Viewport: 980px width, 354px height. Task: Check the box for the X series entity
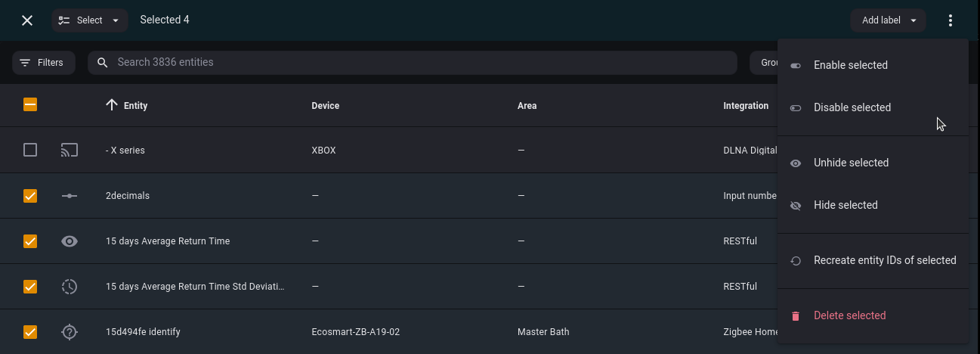tap(30, 151)
